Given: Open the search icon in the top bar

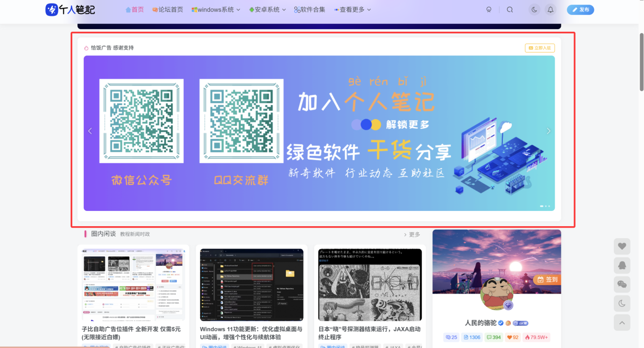Looking at the screenshot, I should point(510,9).
